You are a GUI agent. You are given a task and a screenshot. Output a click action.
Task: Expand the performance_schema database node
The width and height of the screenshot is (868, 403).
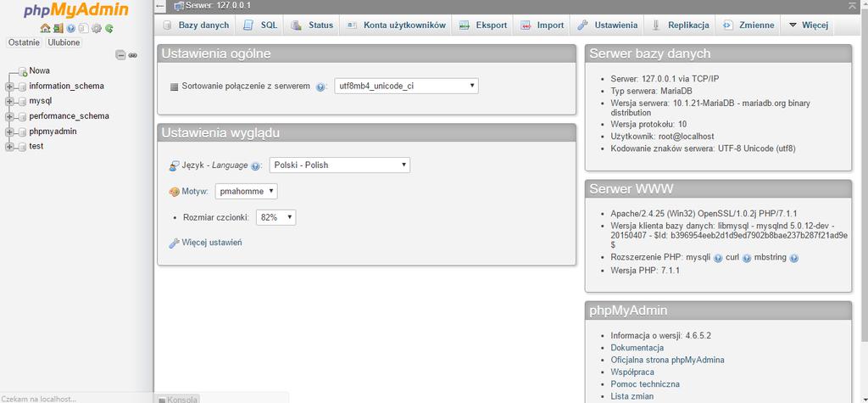point(8,116)
